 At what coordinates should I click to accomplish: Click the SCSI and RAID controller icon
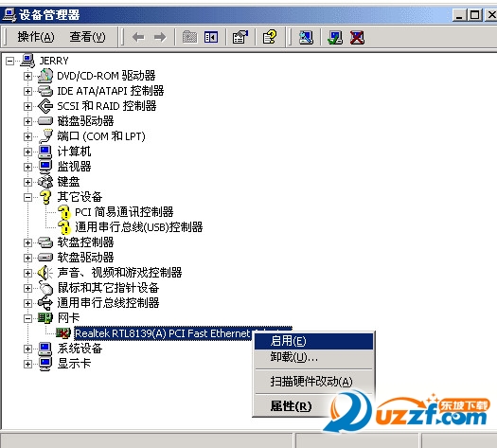pos(45,106)
